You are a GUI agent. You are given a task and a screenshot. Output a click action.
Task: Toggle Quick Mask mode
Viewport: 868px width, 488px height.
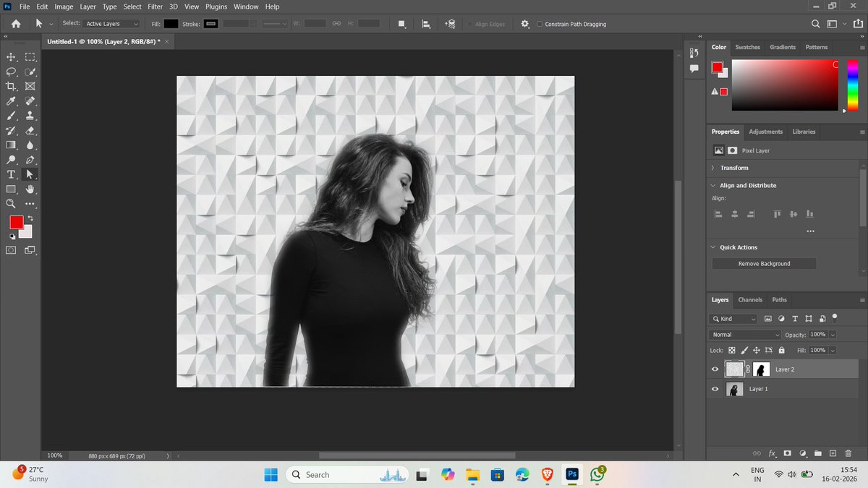(x=11, y=249)
